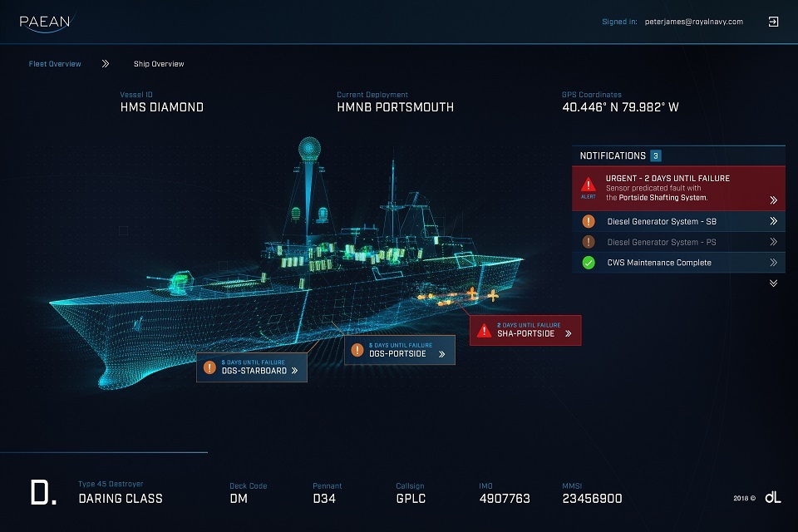Image resolution: width=798 pixels, height=532 pixels.
Task: Click the warning icon on DGS-PORTSIDE tag
Action: (357, 350)
